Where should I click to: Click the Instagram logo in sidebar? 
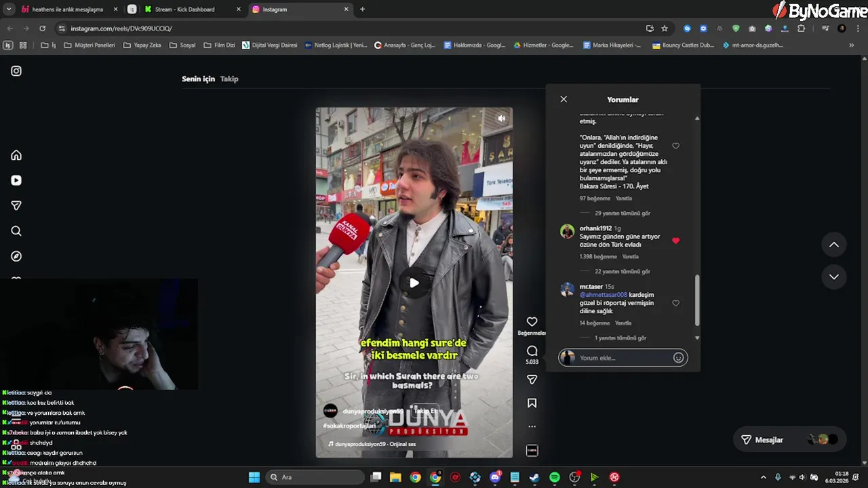click(16, 70)
